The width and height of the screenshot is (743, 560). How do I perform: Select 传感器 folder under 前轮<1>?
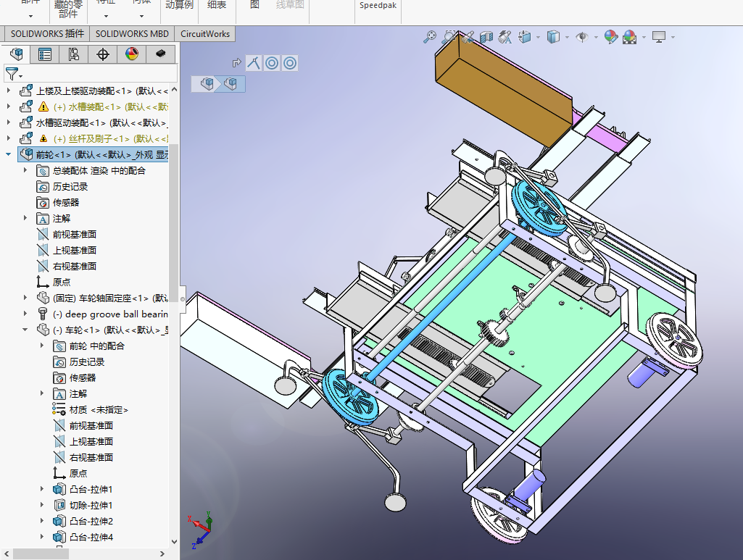click(x=66, y=203)
